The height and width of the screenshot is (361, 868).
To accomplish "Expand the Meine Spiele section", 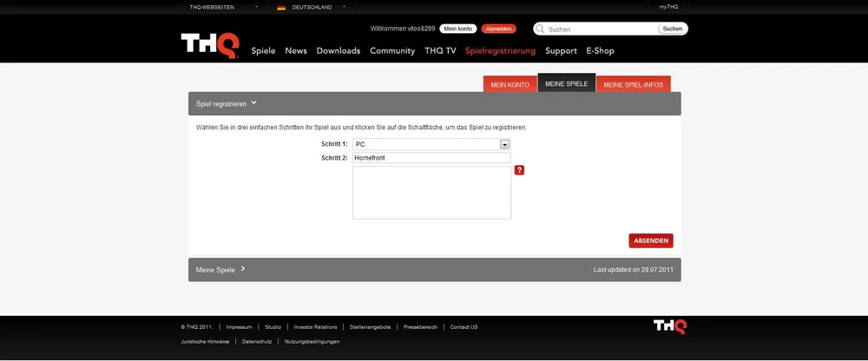I will (220, 269).
